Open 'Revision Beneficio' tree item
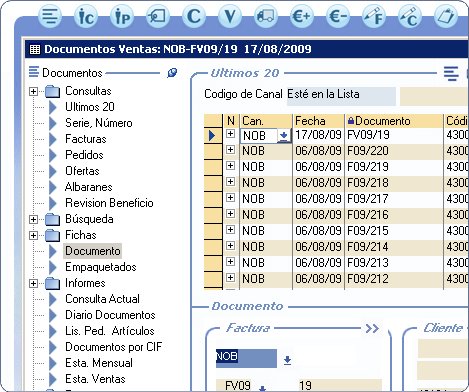Screen dimensions: 469x392 (109, 203)
